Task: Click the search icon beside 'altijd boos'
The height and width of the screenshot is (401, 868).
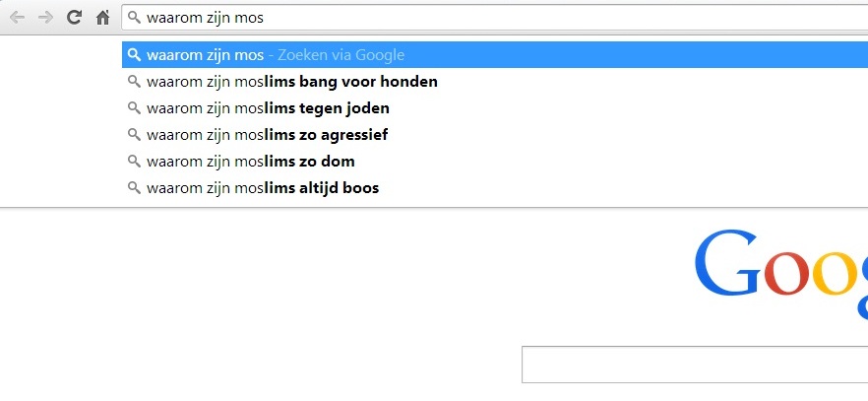Action: coord(134,188)
